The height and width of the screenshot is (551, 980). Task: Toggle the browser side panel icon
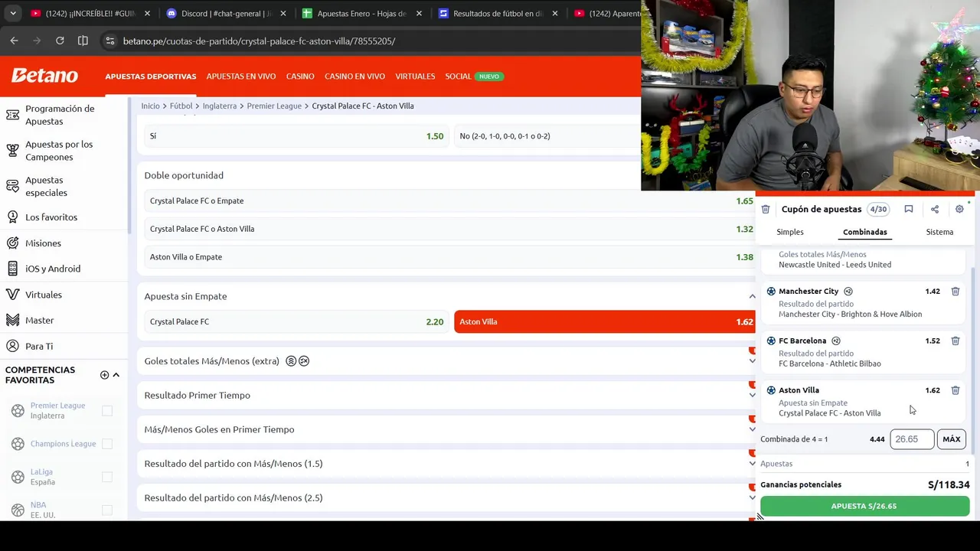tap(83, 41)
